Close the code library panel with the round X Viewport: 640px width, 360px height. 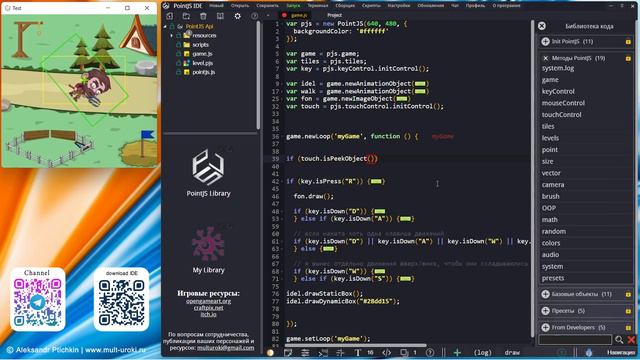click(x=542, y=26)
